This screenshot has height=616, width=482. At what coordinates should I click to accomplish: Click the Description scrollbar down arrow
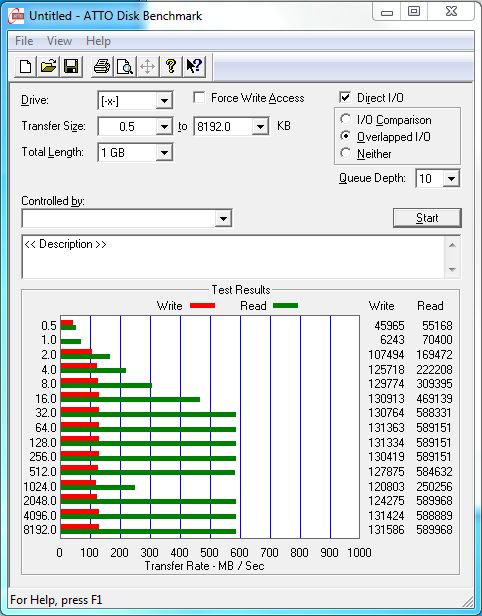[452, 269]
